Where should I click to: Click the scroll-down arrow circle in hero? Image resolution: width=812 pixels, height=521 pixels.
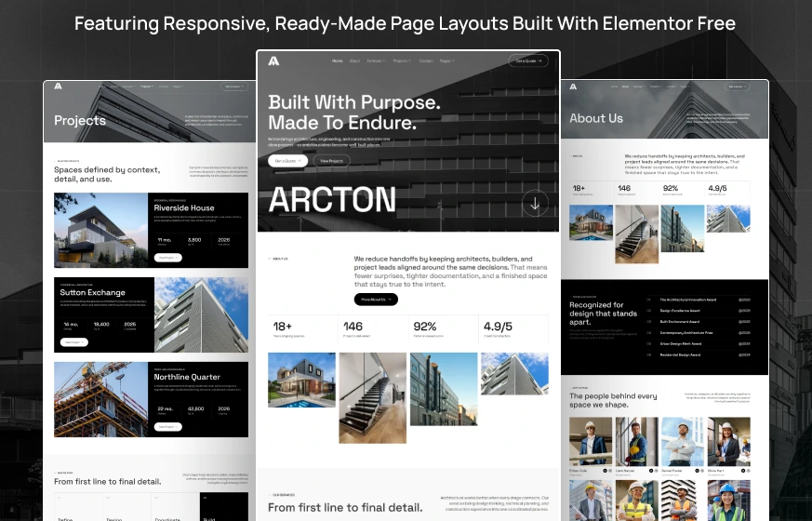click(535, 204)
